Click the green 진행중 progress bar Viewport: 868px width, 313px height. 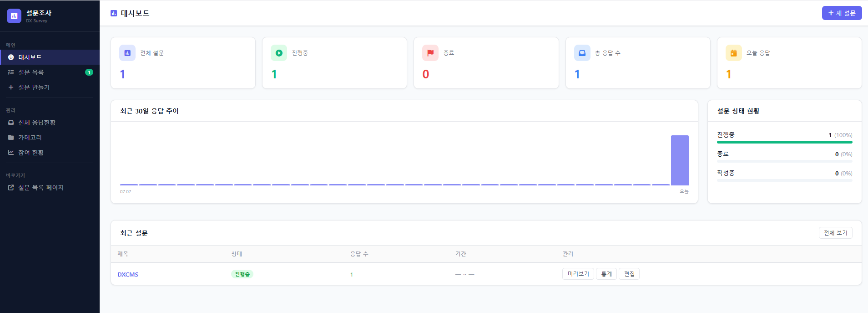pyautogui.click(x=785, y=142)
